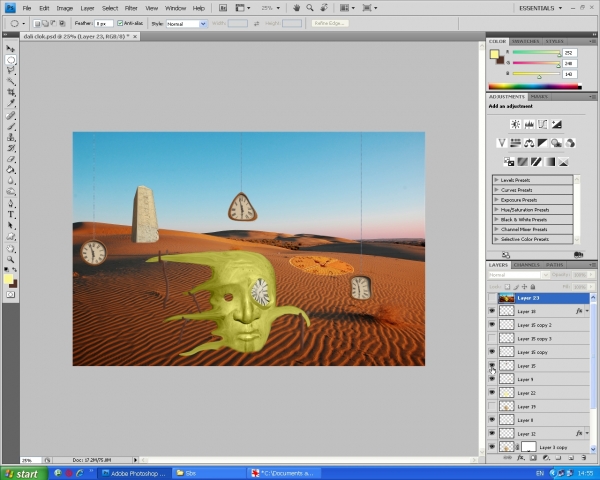Hide Layer 8 visibility

[x=492, y=420]
